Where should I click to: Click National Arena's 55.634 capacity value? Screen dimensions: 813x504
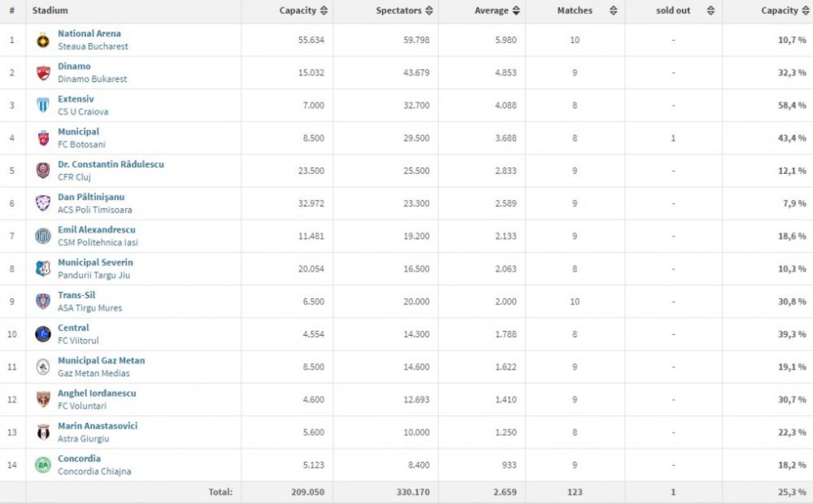click(x=311, y=40)
